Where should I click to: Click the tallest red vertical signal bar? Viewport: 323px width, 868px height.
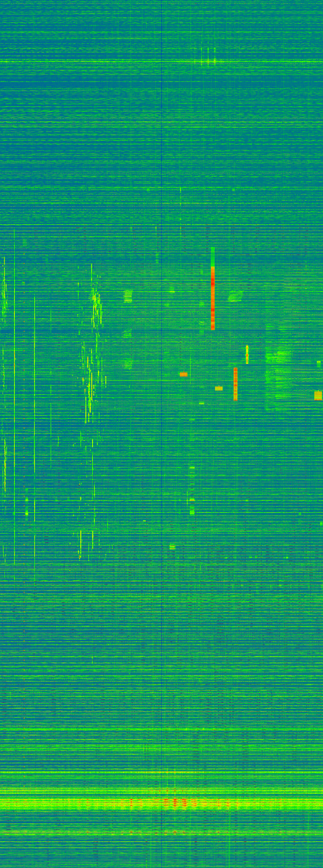pos(213,298)
